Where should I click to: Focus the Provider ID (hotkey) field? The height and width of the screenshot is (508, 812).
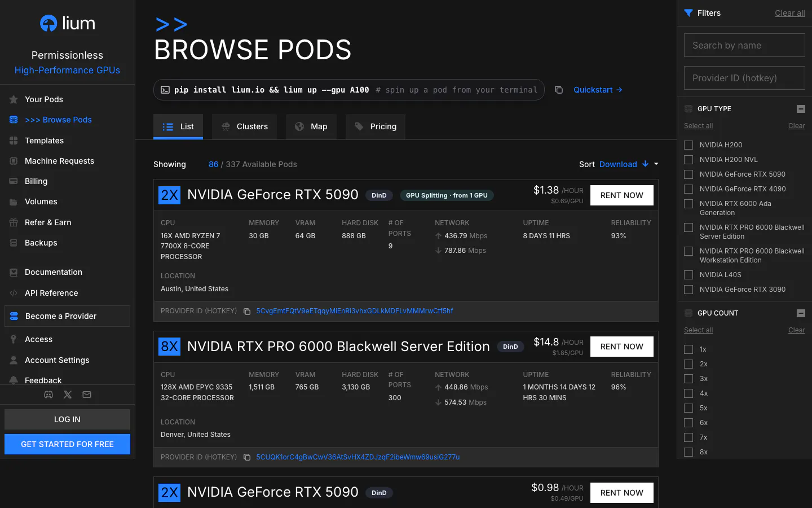(x=744, y=78)
